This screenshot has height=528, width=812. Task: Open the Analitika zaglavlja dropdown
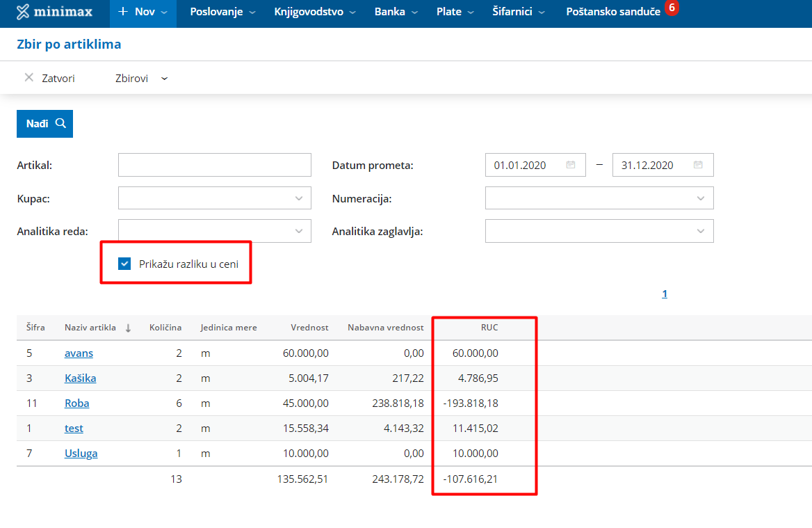(700, 231)
